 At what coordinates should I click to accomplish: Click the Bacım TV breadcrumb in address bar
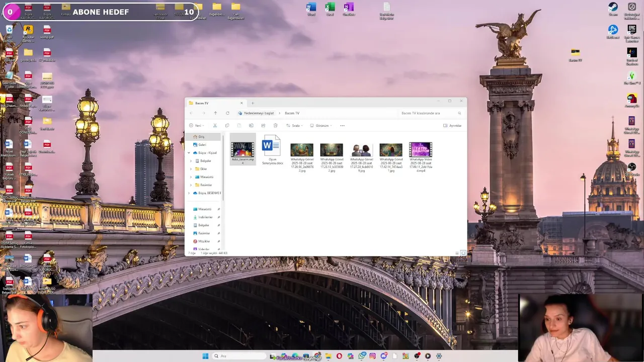pyautogui.click(x=292, y=113)
